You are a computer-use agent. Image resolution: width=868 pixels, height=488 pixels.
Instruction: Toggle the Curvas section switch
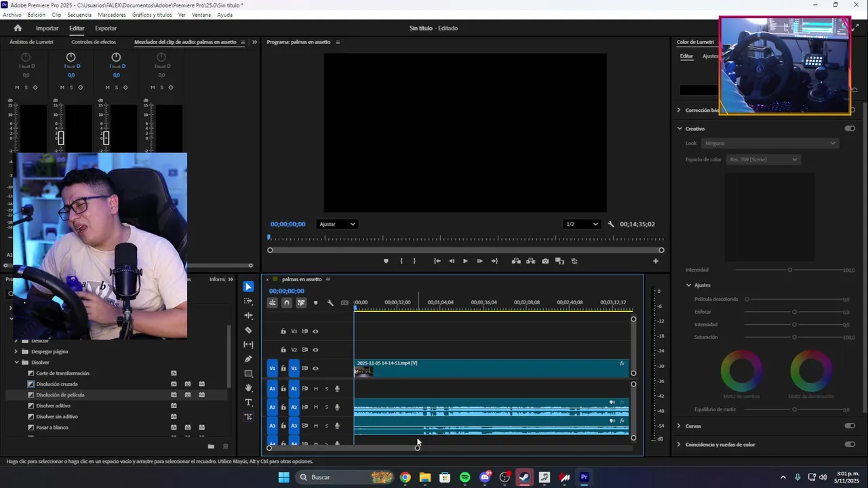pos(850,426)
